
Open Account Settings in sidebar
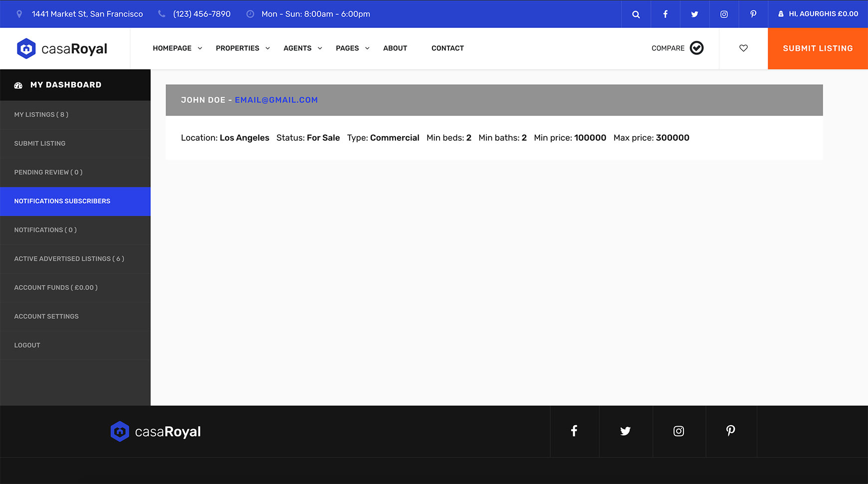coord(75,317)
